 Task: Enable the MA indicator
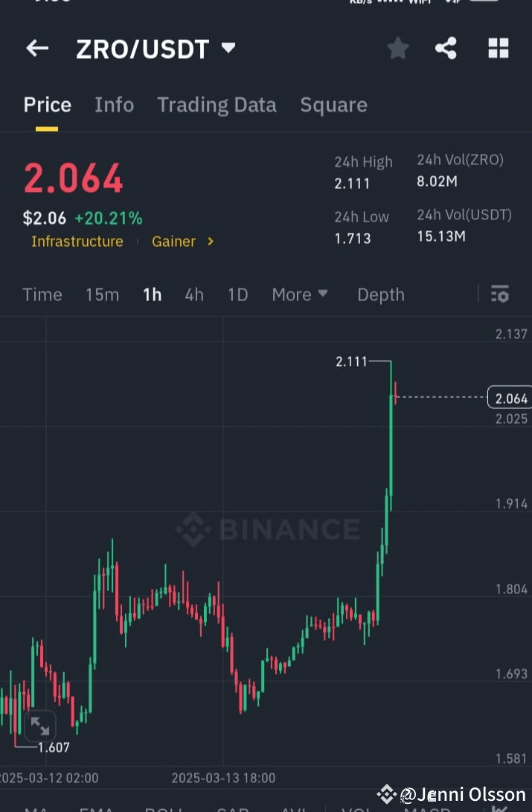pyautogui.click(x=36, y=807)
